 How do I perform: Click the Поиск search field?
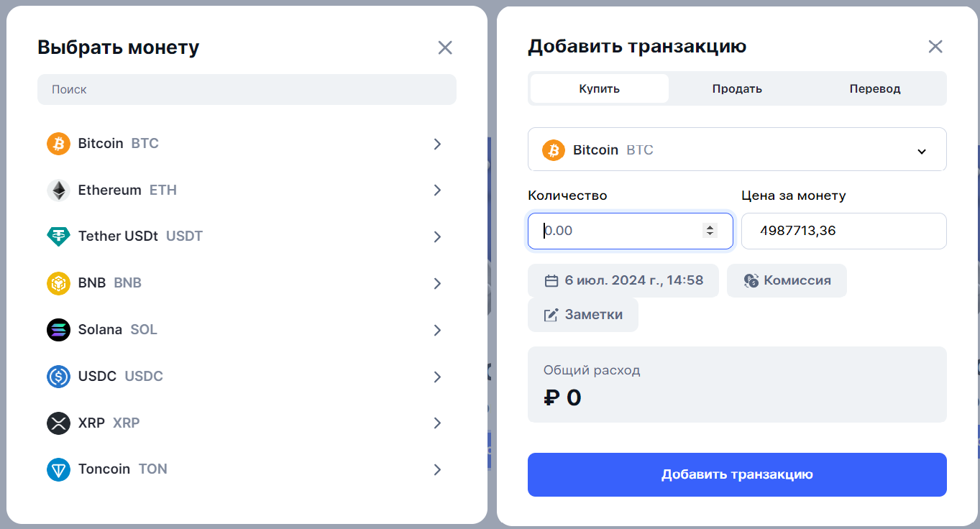pos(247,89)
